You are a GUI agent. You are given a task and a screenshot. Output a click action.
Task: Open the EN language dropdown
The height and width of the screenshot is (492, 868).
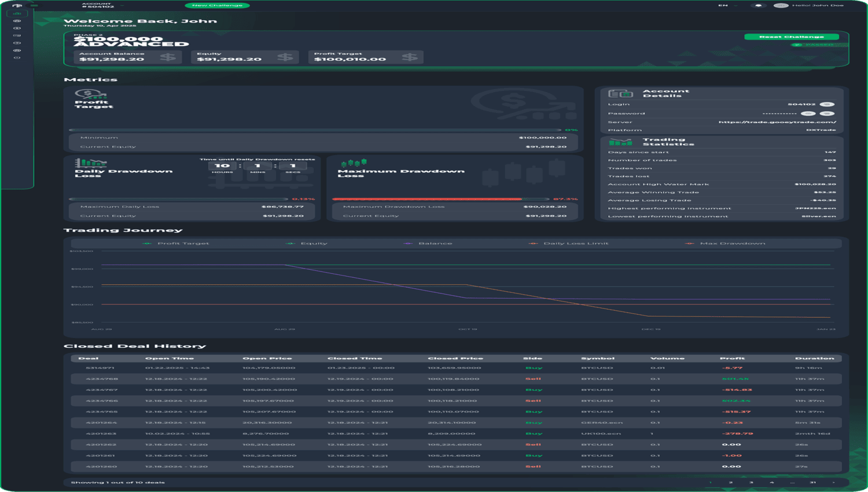(728, 5)
